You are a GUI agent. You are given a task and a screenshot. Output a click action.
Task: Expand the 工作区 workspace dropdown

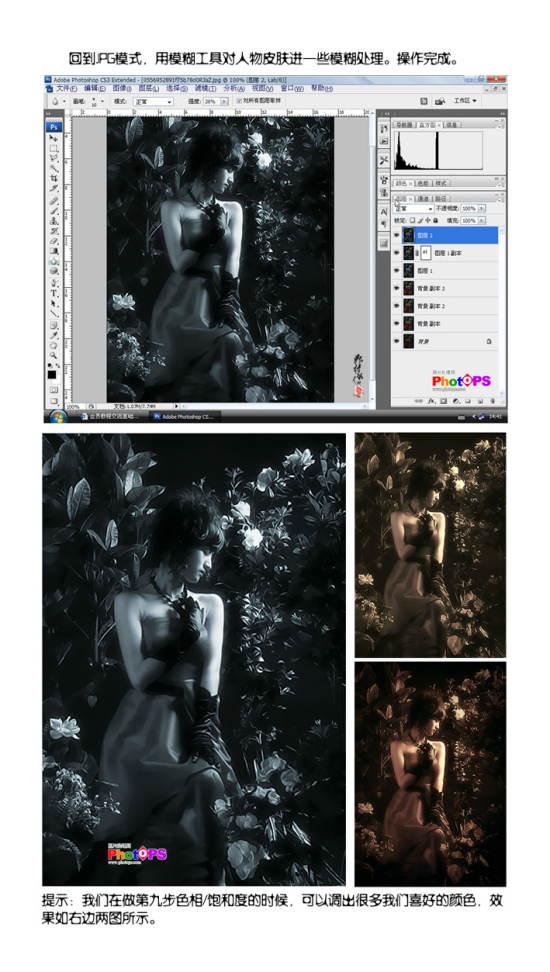coord(465,100)
